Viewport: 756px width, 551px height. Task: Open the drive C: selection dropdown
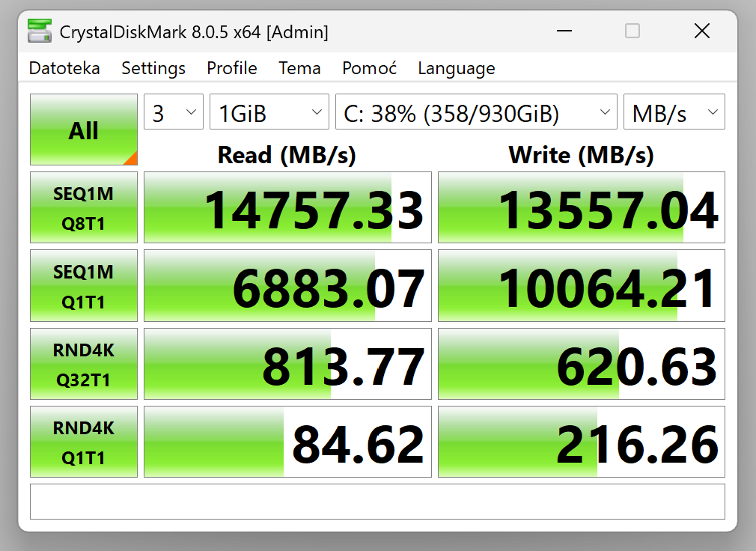475,113
